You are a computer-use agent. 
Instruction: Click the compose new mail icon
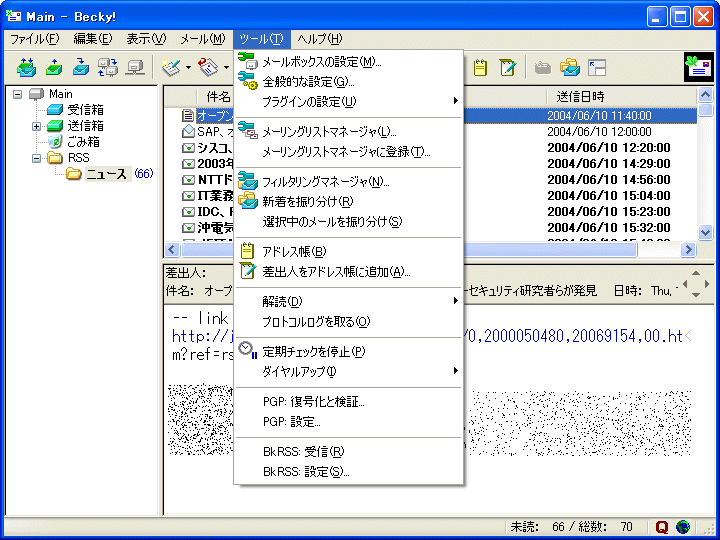(171, 68)
